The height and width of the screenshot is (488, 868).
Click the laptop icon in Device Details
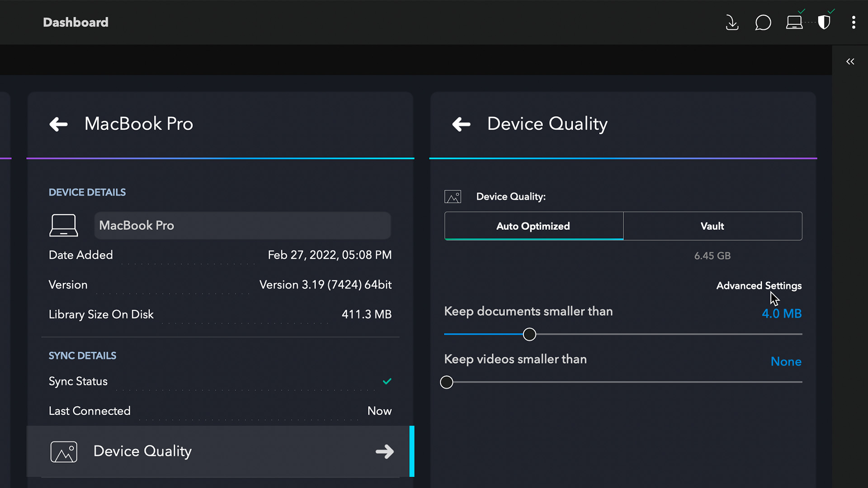pyautogui.click(x=63, y=225)
